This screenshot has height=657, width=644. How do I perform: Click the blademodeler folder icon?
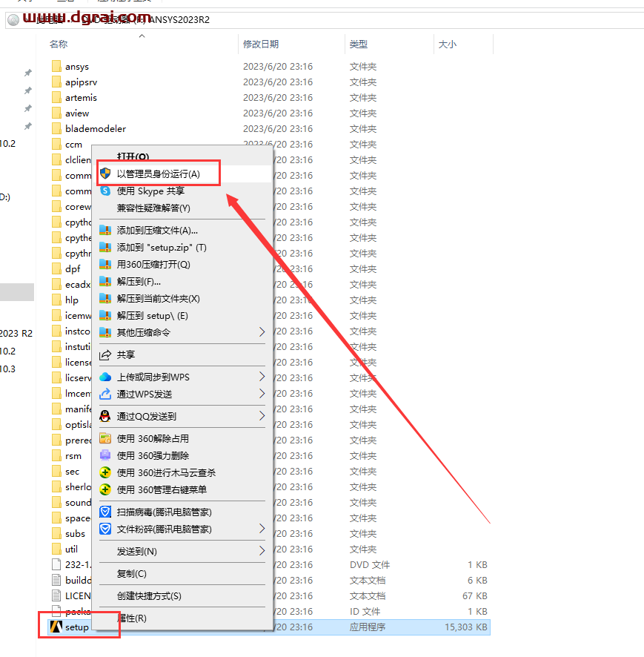[x=56, y=128]
